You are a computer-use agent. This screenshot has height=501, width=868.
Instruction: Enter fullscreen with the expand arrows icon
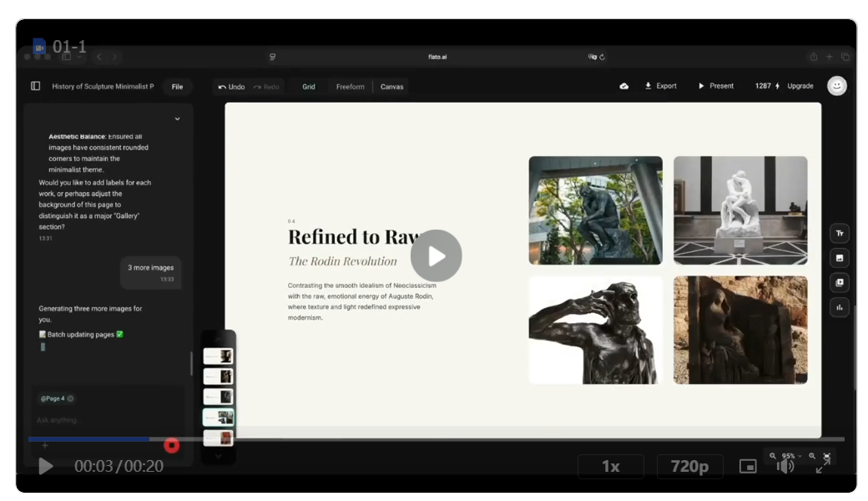click(x=823, y=466)
